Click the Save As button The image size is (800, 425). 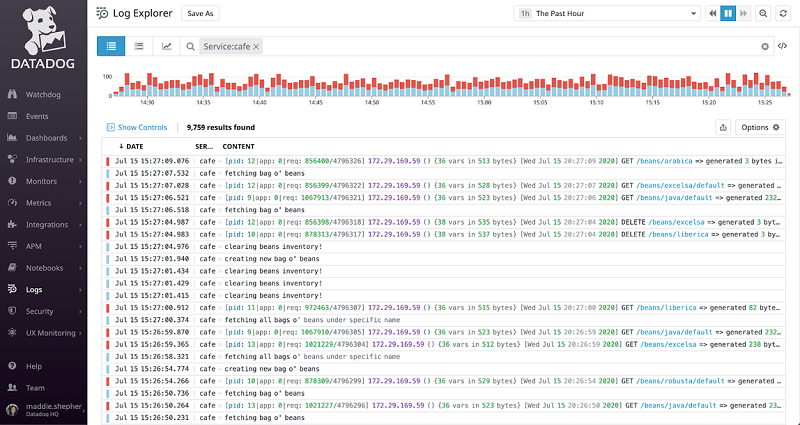tap(200, 14)
